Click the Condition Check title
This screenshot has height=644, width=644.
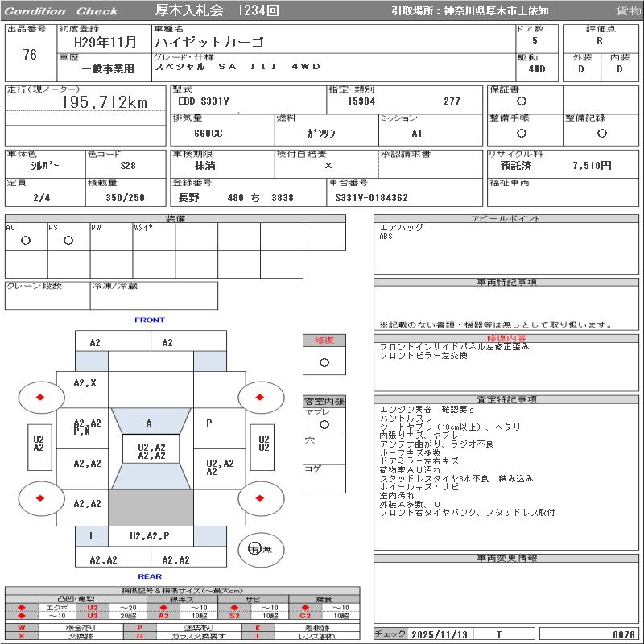click(x=61, y=11)
